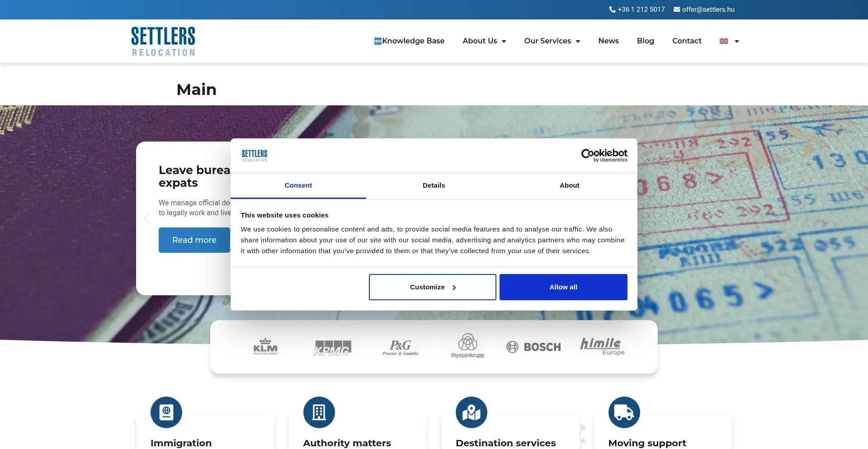Switch to the About tab
The image size is (868, 449).
pyautogui.click(x=569, y=185)
